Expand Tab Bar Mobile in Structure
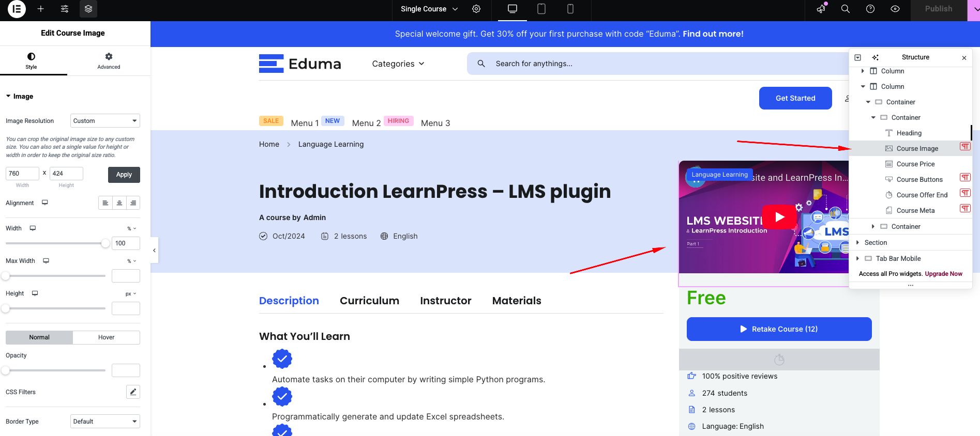 (857, 258)
